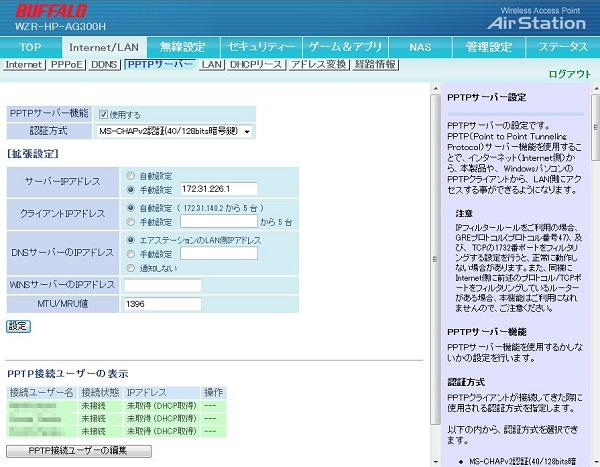Select 手動設定 for クライアントIPアドレス
The width and height of the screenshot is (600, 467).
[131, 222]
